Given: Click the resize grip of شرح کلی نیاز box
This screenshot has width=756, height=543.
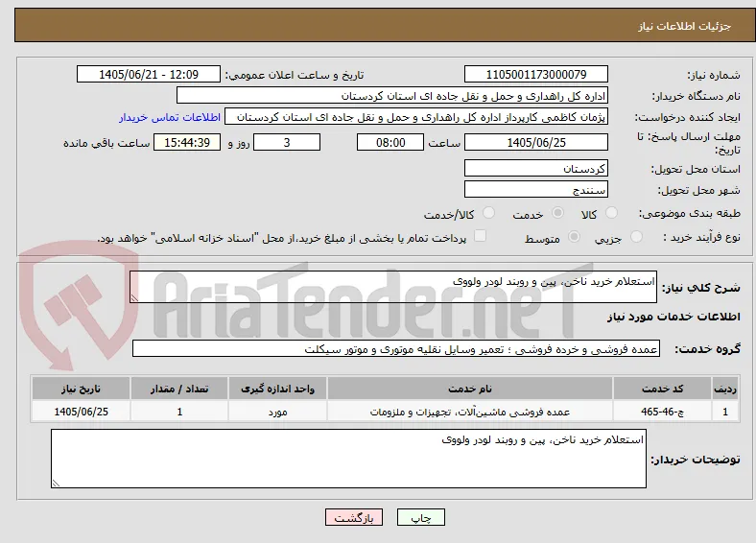Looking at the screenshot, I should [x=134, y=298].
